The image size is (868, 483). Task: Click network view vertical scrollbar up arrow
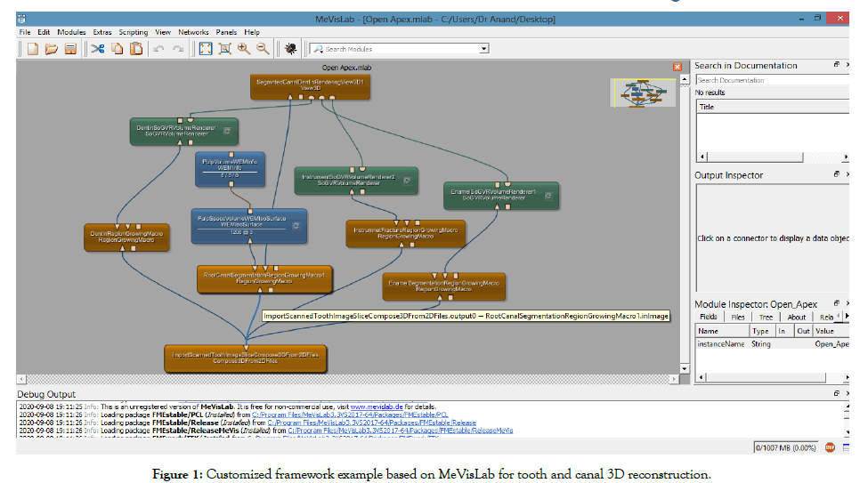[685, 79]
